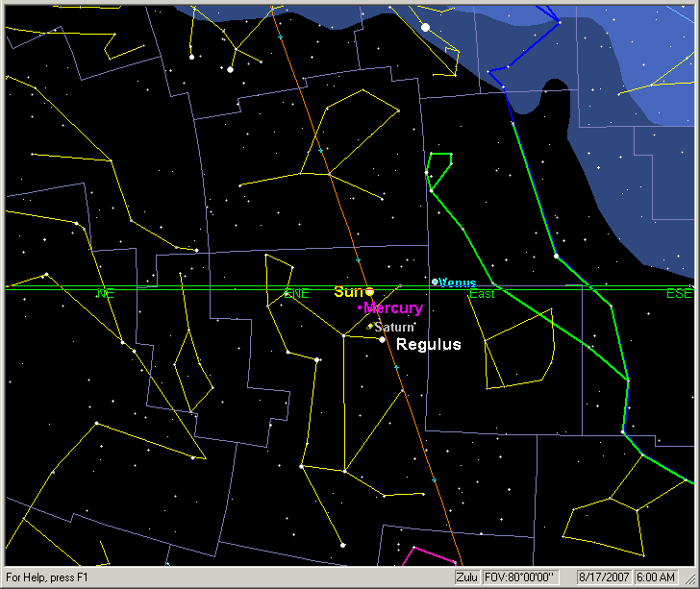Click the 6:00 AM time field
Image resolution: width=700 pixels, height=589 pixels.
pos(655,577)
